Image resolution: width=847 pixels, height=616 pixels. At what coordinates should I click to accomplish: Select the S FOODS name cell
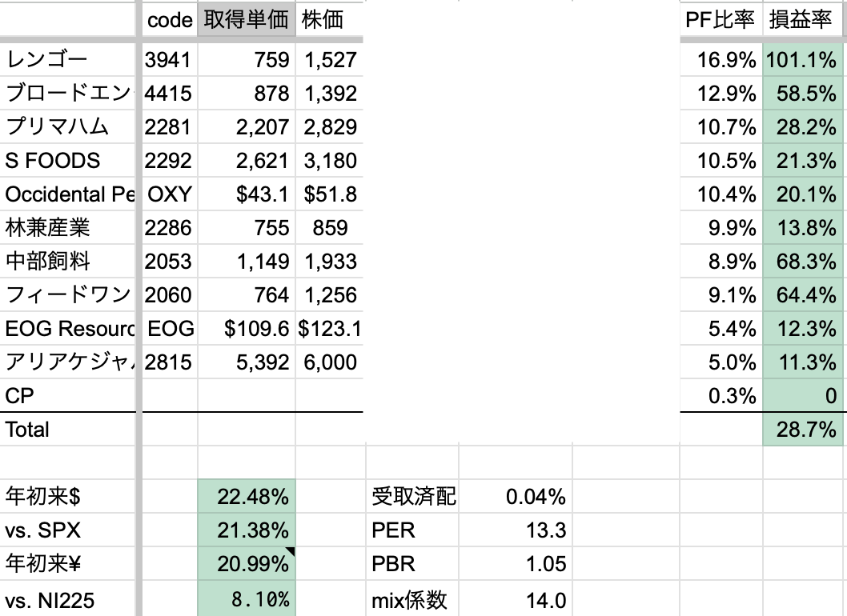[x=67, y=160]
